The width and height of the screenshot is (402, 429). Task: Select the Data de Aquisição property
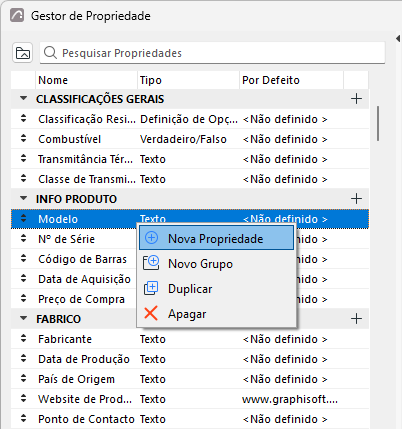pyautogui.click(x=84, y=279)
